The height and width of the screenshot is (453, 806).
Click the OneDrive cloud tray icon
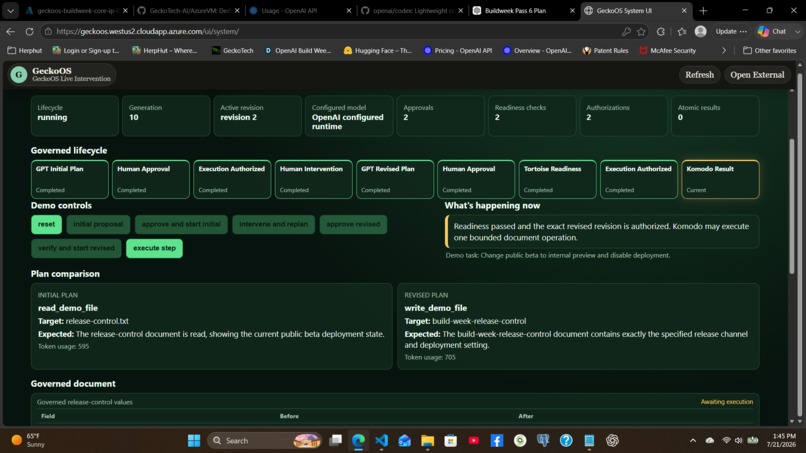pyautogui.click(x=710, y=441)
